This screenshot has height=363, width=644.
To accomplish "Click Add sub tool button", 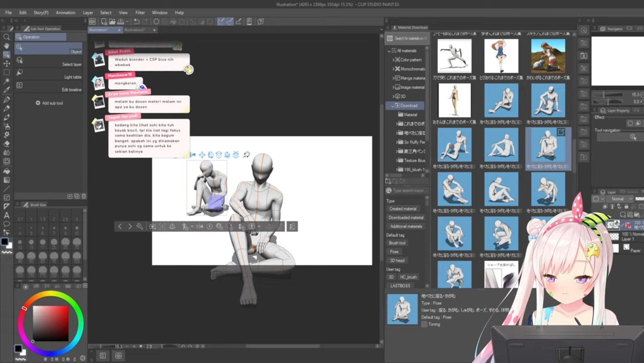I will coord(49,103).
